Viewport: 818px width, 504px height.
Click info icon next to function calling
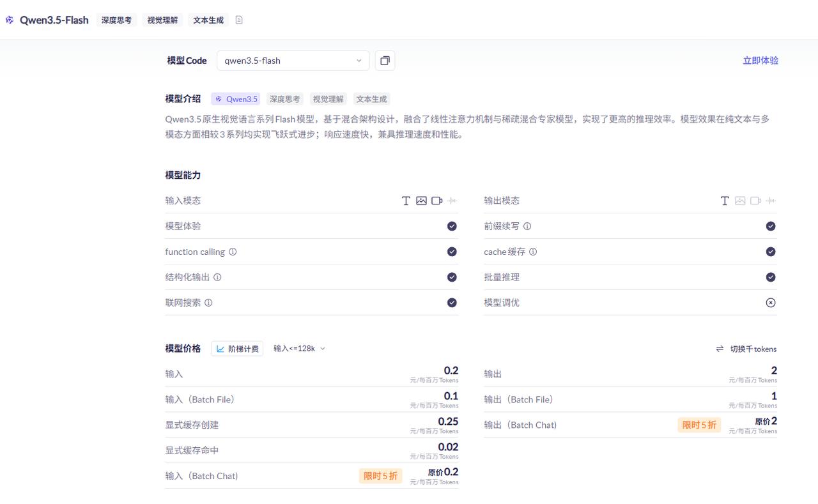233,252
